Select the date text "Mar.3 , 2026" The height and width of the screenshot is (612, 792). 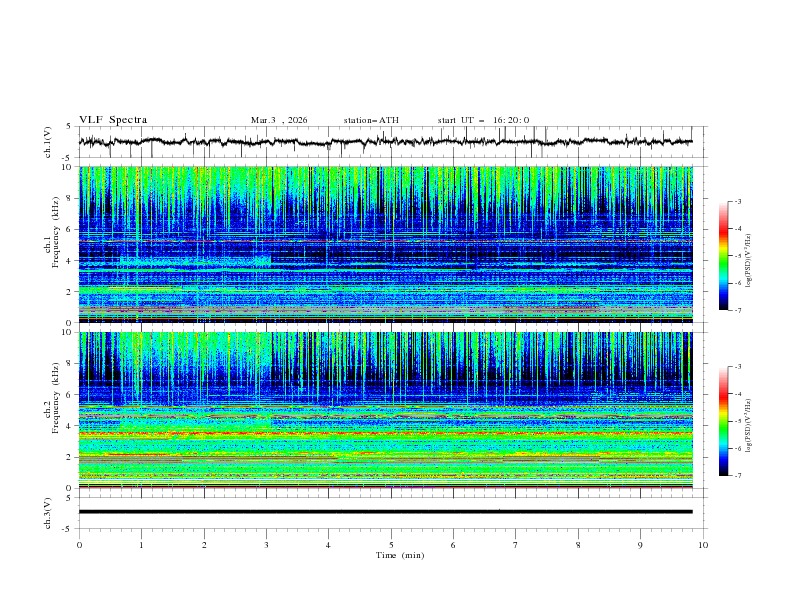click(279, 120)
